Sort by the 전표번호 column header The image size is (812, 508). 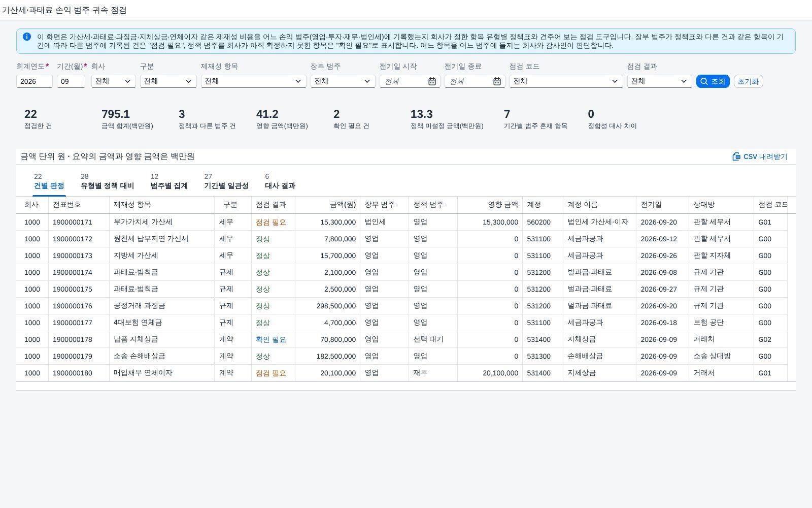click(x=79, y=205)
